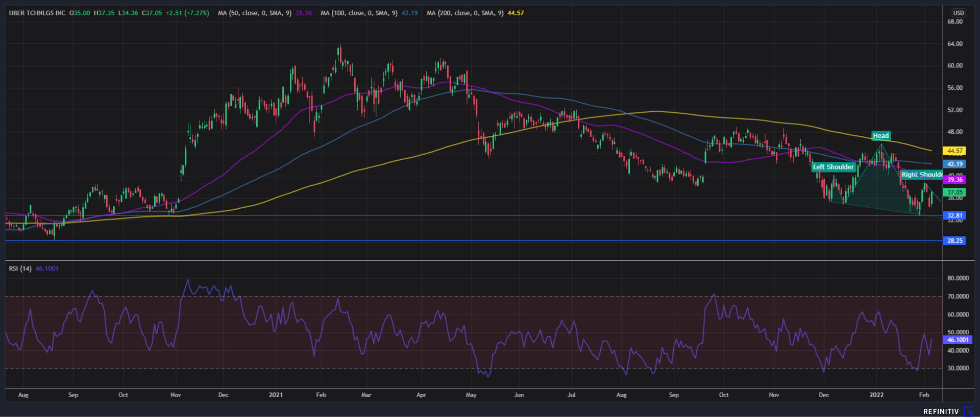The width and height of the screenshot is (980, 417).
Task: Select the UBER TCHNLGS INC symbol title
Action: [37, 13]
